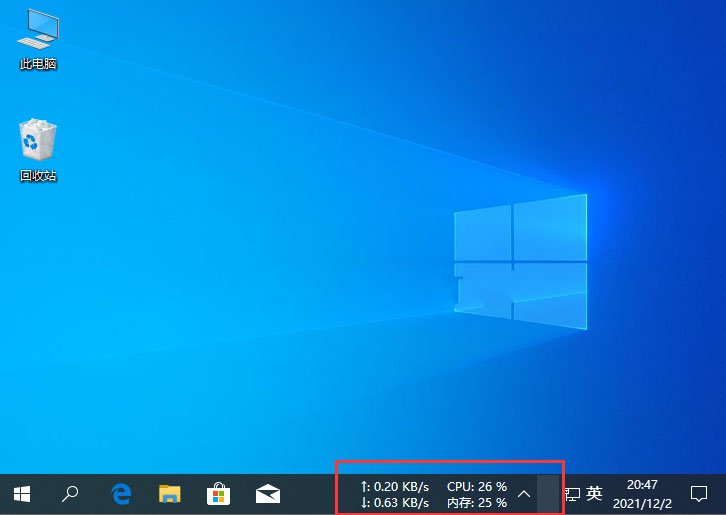Select the 此电脑 desktop icon
Image resolution: width=726 pixels, height=515 pixels.
tap(38, 39)
